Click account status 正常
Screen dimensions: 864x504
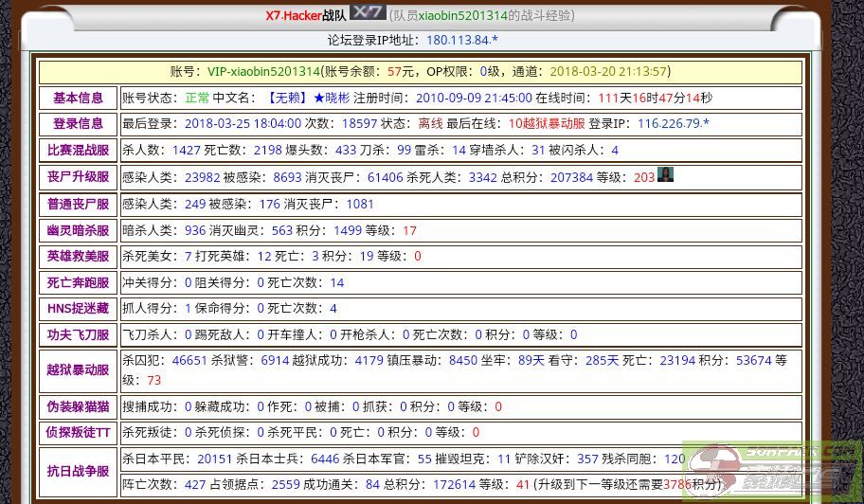tap(197, 98)
